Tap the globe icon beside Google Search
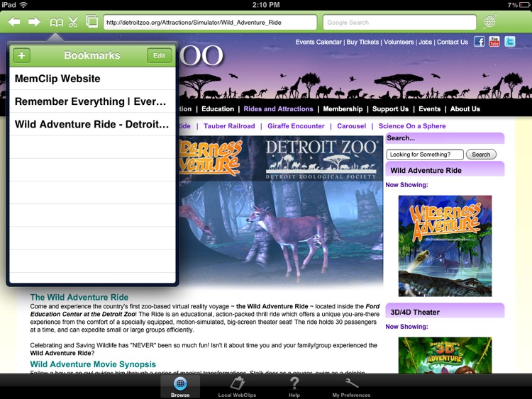 [x=489, y=22]
